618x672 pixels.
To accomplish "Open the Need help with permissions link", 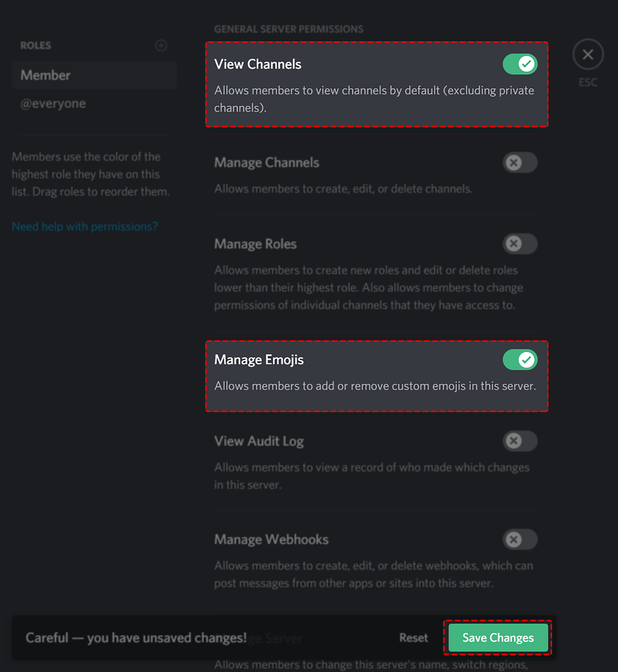I will point(85,227).
